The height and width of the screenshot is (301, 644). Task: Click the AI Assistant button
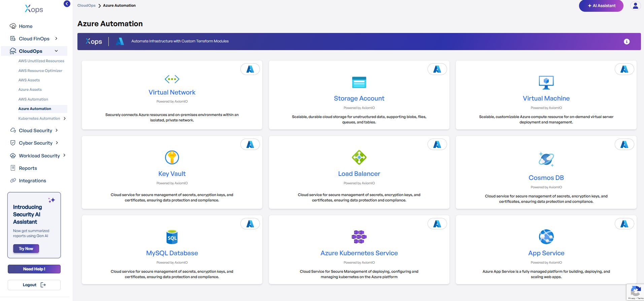pyautogui.click(x=601, y=6)
